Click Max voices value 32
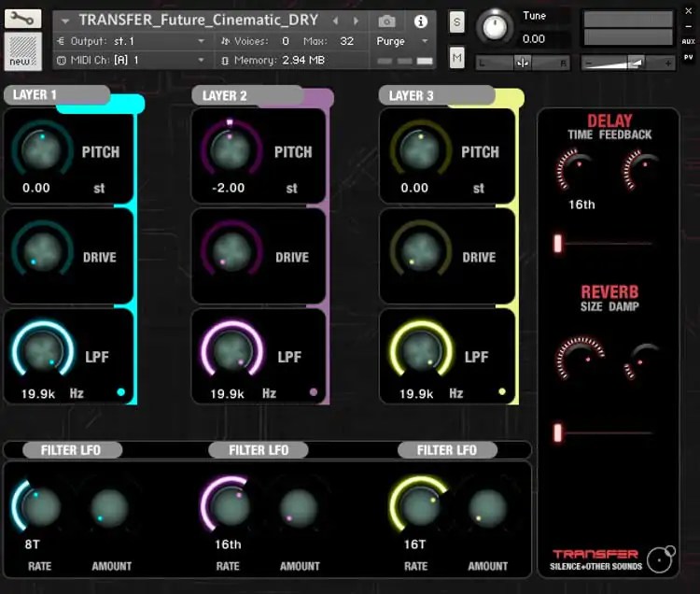Image resolution: width=700 pixels, height=594 pixels. [347, 41]
